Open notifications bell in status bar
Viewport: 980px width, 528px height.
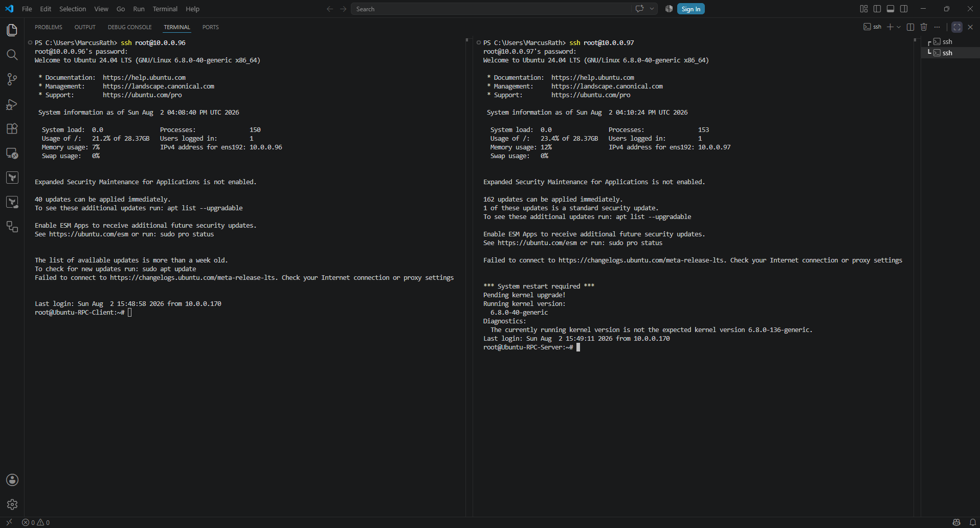tap(972, 522)
